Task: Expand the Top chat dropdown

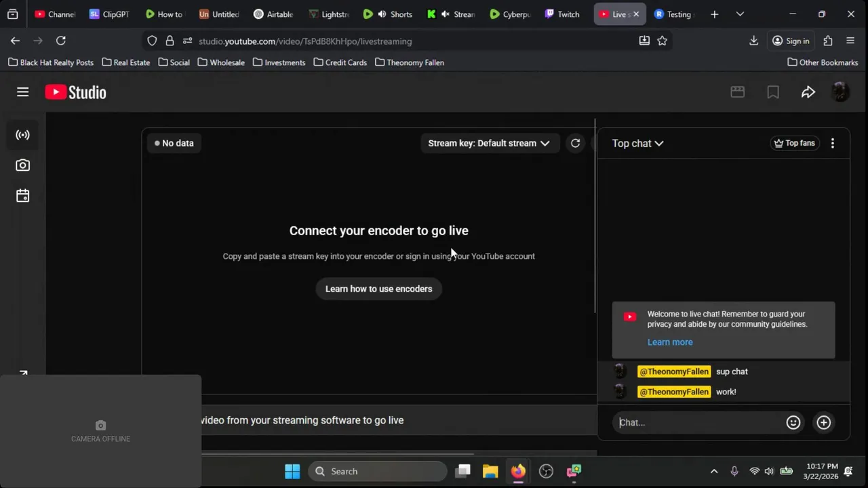Action: (637, 143)
